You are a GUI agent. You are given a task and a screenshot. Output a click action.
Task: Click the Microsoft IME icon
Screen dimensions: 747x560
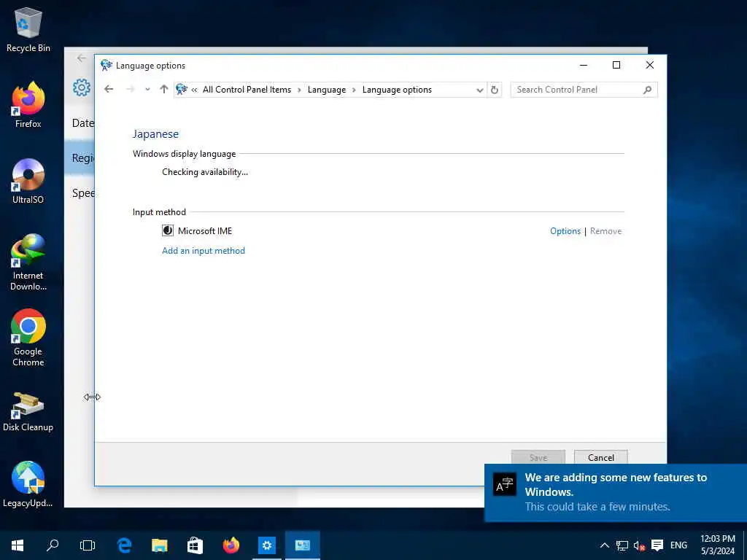(168, 231)
